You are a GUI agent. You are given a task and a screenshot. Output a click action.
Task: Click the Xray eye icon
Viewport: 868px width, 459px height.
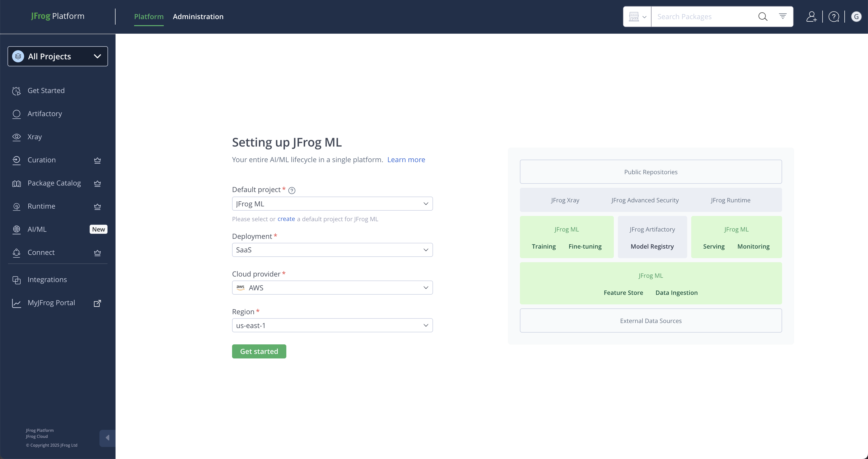(17, 137)
